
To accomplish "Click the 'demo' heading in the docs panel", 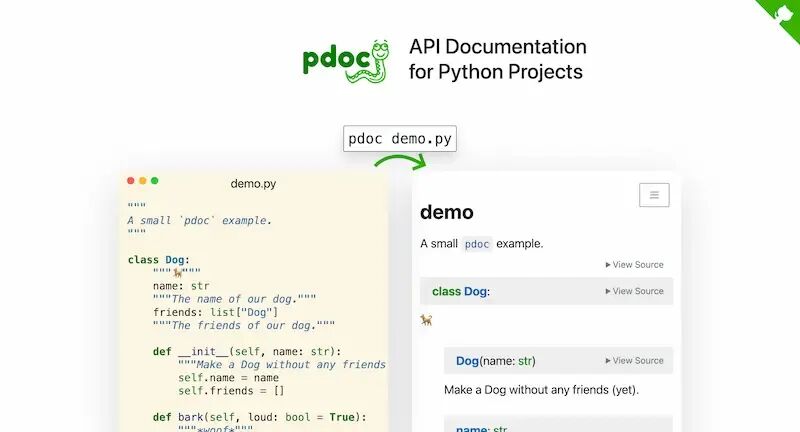I will (x=446, y=212).
